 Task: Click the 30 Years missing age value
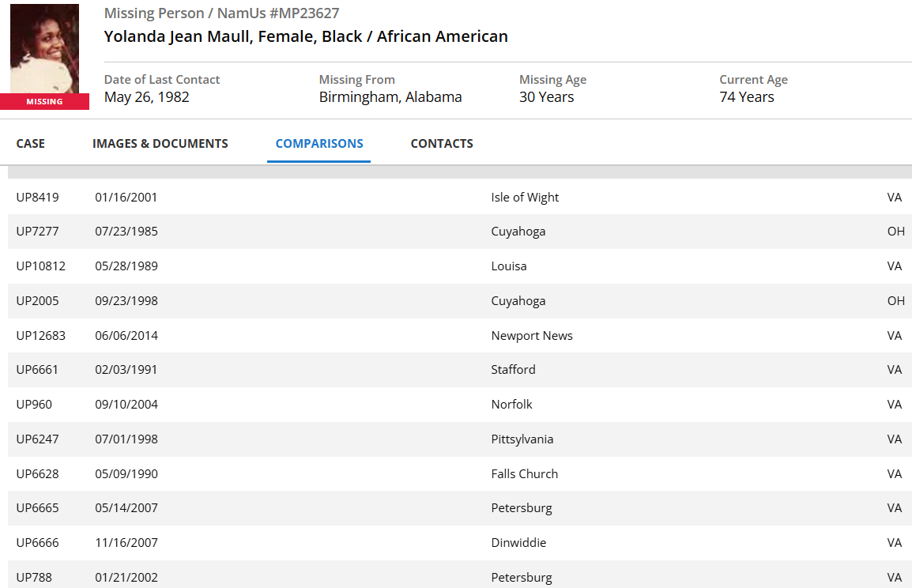[546, 97]
